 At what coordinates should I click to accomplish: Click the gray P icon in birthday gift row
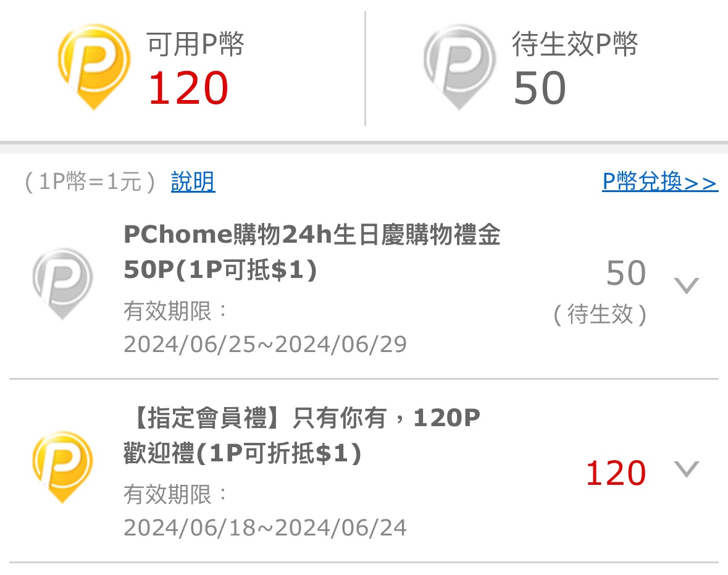(62, 283)
